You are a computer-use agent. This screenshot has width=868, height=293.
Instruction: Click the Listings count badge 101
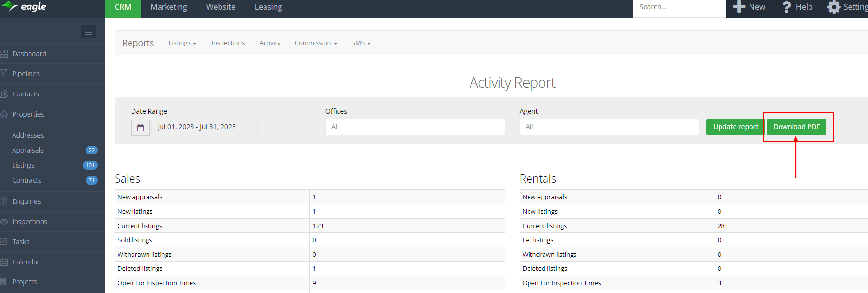(90, 165)
